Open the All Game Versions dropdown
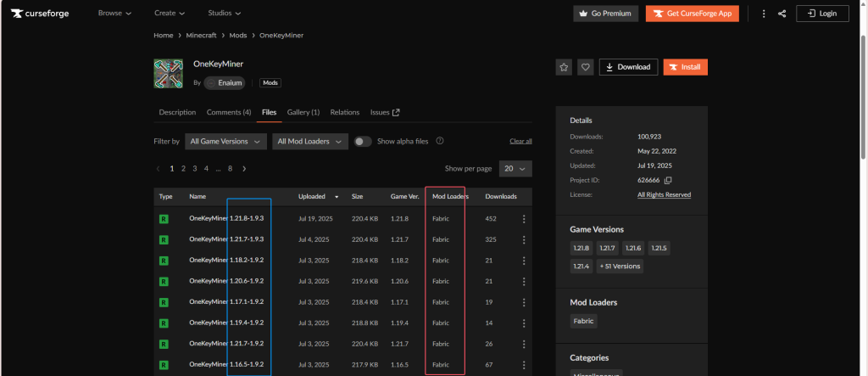Image resolution: width=868 pixels, height=376 pixels. click(225, 141)
